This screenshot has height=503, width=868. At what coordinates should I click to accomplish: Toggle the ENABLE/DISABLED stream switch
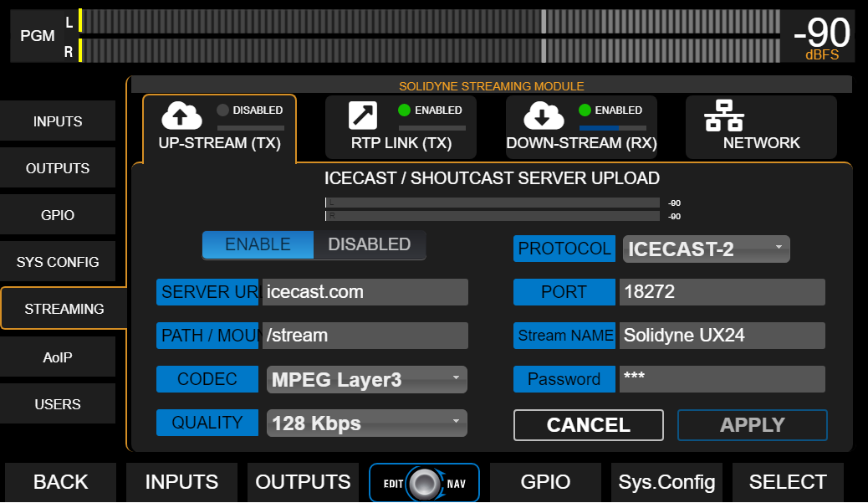314,244
